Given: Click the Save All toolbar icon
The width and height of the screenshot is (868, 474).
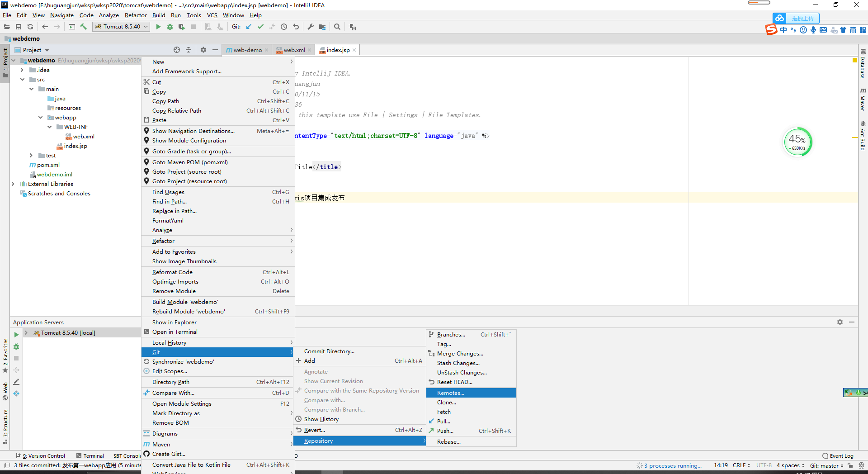Looking at the screenshot, I should coord(19,27).
